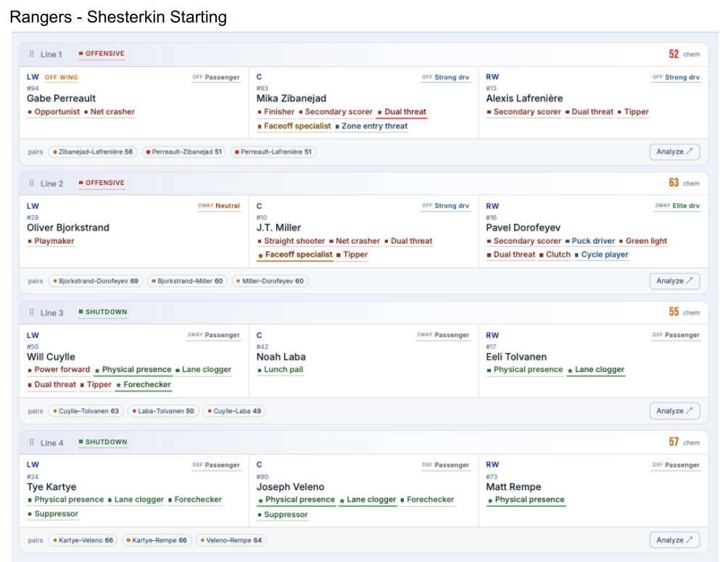The width and height of the screenshot is (728, 562).
Task: Click Gabe Perreault's player name
Action: tap(62, 99)
